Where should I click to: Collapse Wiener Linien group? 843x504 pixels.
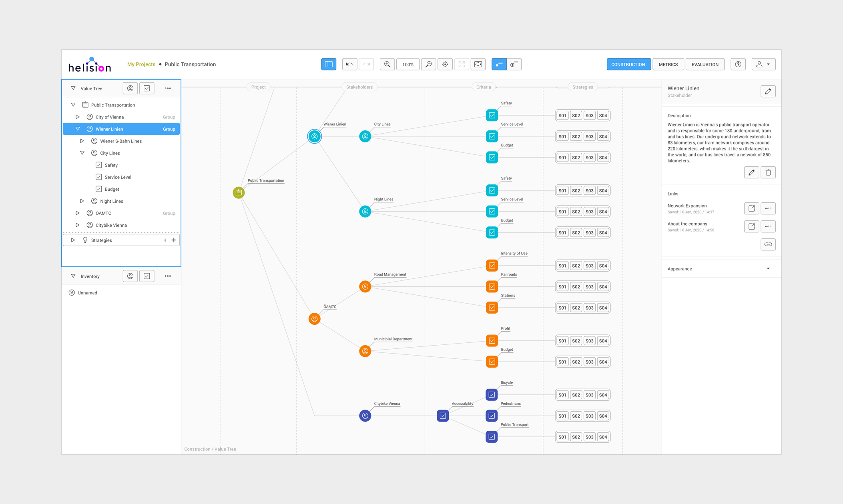(x=78, y=129)
